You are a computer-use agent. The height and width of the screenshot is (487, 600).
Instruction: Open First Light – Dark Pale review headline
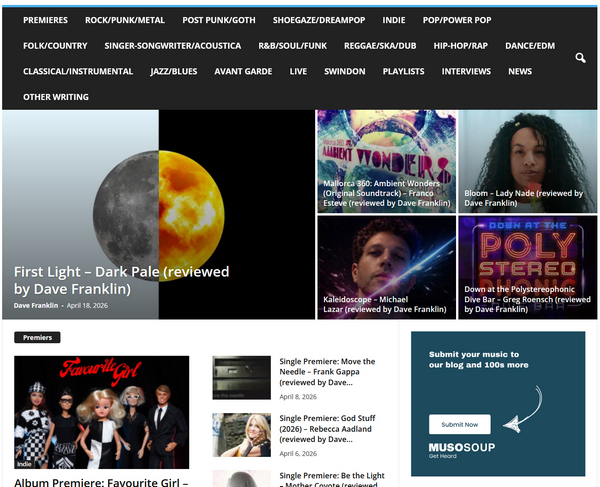point(121,280)
